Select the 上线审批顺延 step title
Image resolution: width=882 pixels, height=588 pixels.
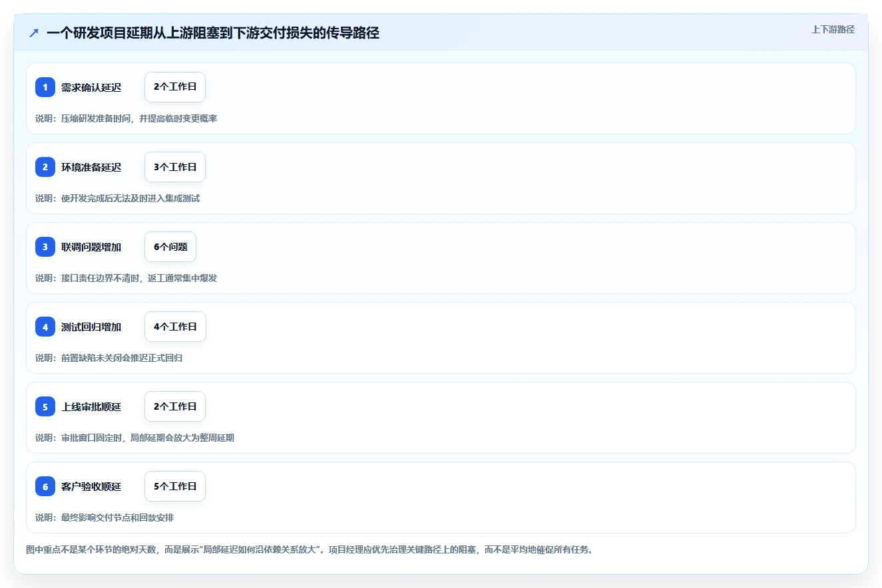click(x=91, y=406)
